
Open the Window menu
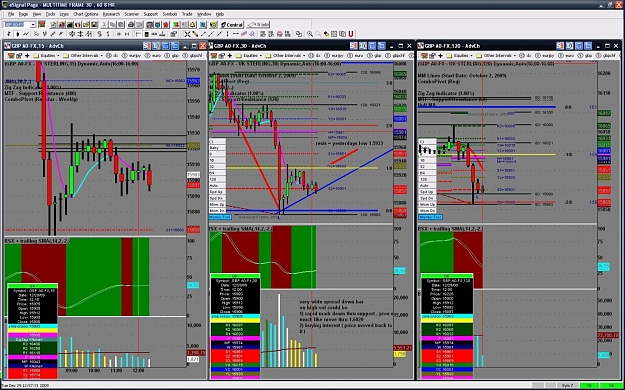click(204, 14)
